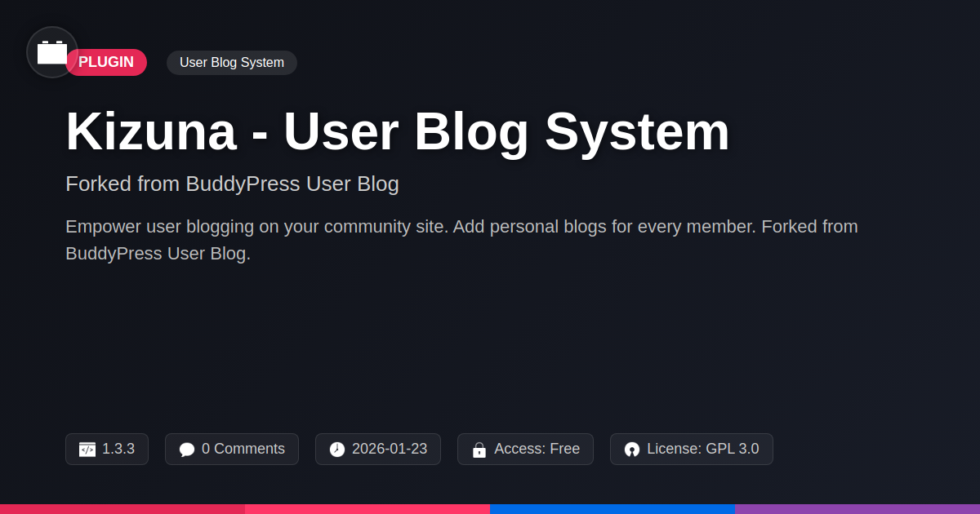This screenshot has height=514, width=980.
Task: Click the Access: Free badge
Action: (x=525, y=449)
